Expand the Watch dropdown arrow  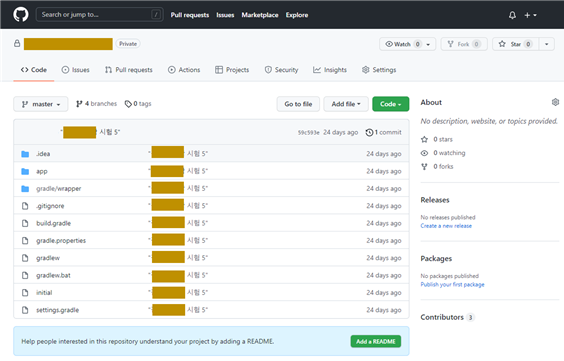tap(428, 44)
